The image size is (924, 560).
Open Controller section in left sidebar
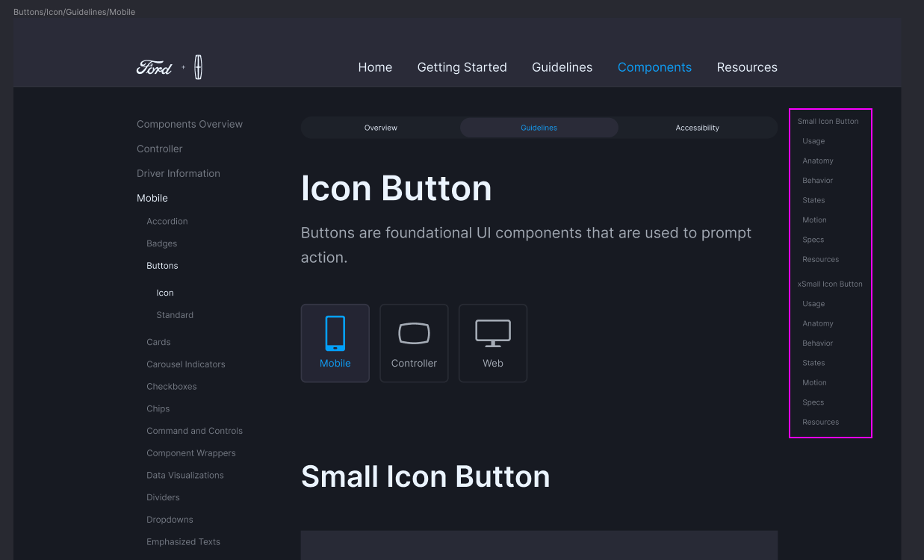click(160, 149)
